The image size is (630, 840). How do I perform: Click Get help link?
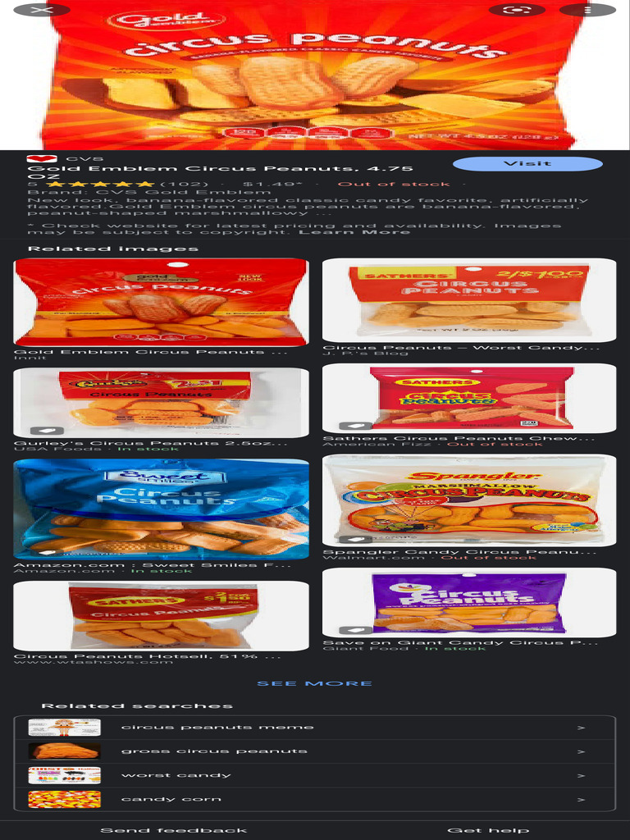[x=488, y=830]
